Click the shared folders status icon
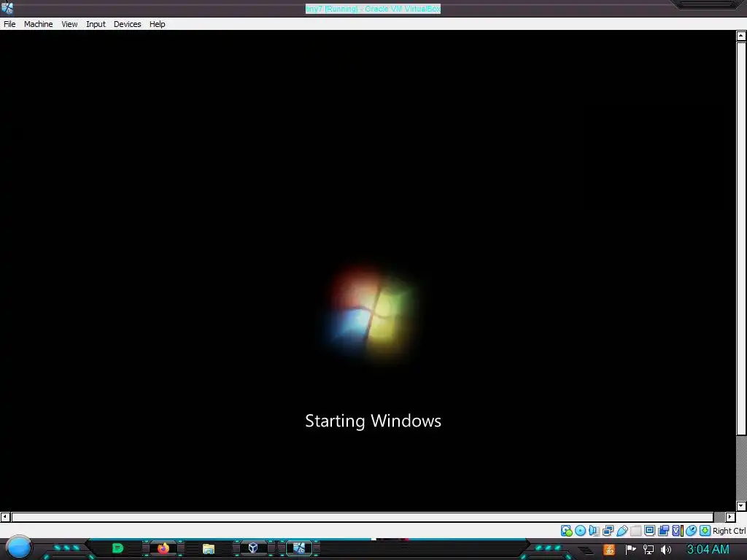747x560 pixels. [x=635, y=531]
